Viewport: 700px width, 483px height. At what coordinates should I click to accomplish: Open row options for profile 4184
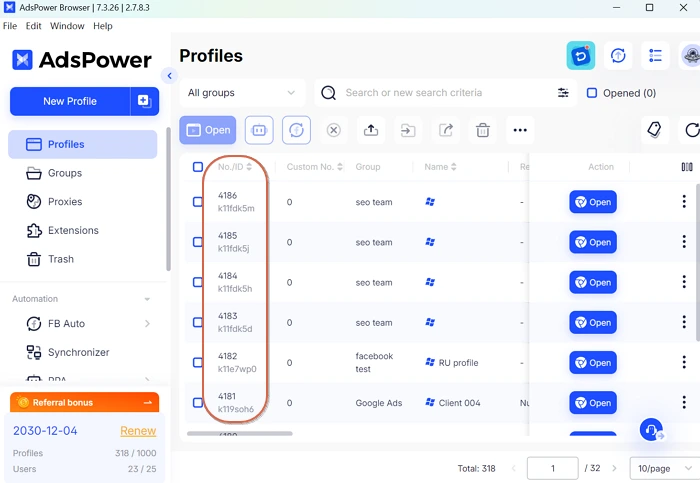point(684,282)
